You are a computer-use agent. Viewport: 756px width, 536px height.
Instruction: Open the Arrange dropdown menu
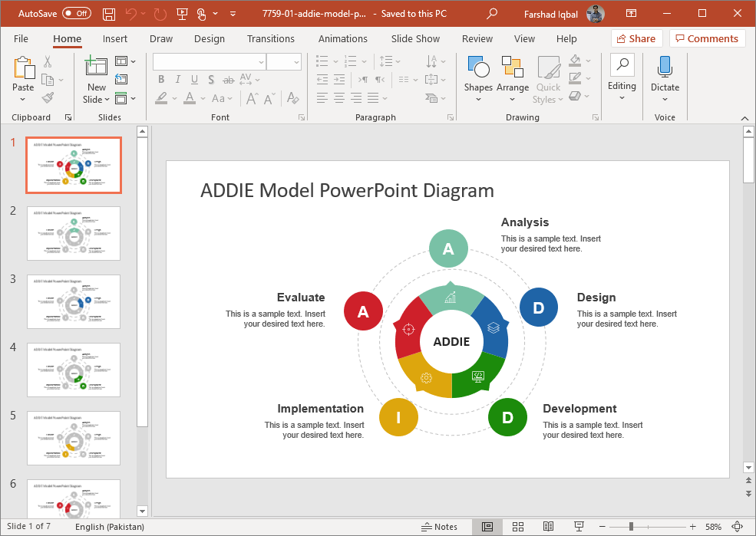pyautogui.click(x=512, y=77)
